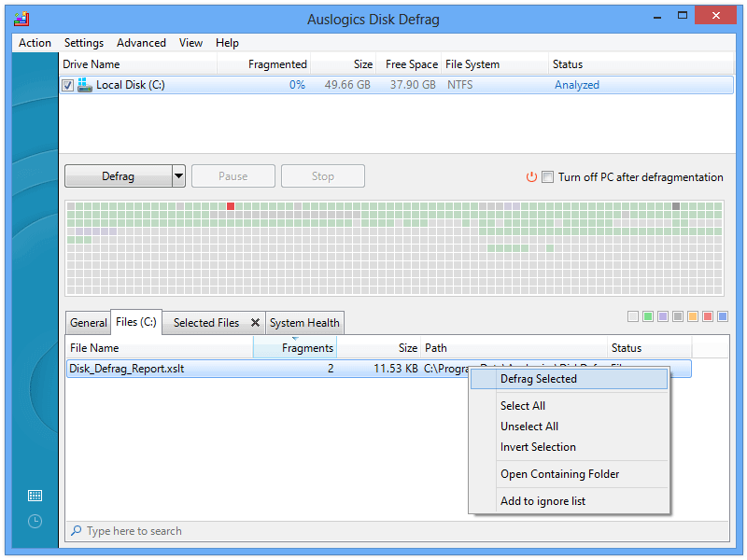Switch to the System Health tab
Screen dimensions: 747x560
pyautogui.click(x=305, y=323)
